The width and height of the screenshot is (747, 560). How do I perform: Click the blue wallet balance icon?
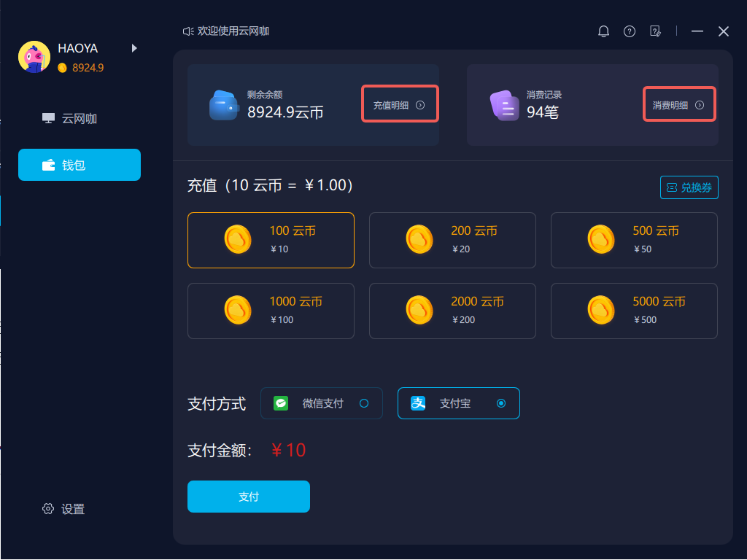click(223, 105)
